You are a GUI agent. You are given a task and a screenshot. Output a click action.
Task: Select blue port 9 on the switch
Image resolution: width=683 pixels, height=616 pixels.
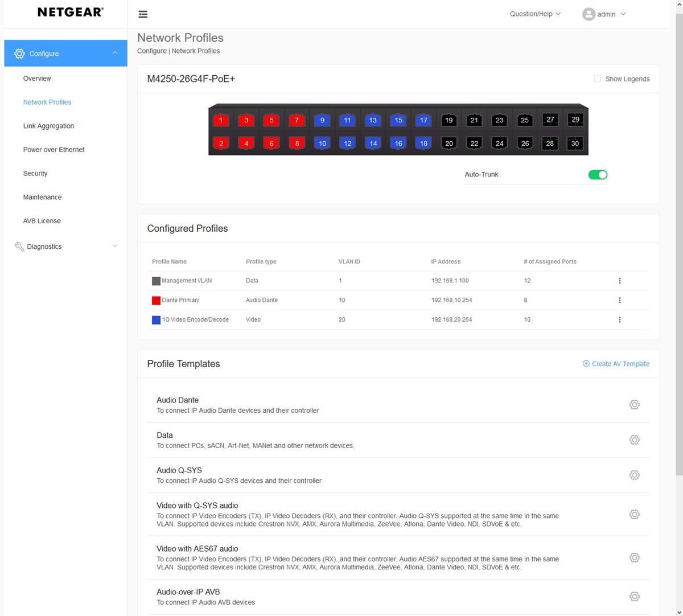coord(322,120)
